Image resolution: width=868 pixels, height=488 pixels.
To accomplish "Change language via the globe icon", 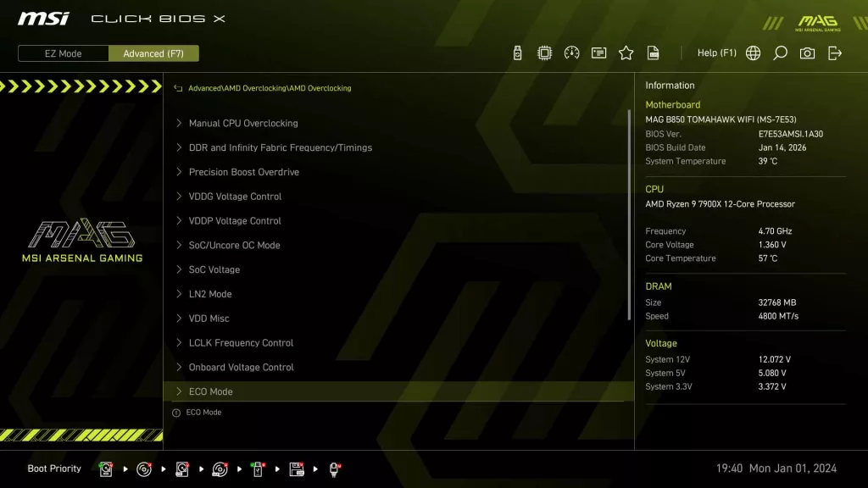I will coord(753,53).
